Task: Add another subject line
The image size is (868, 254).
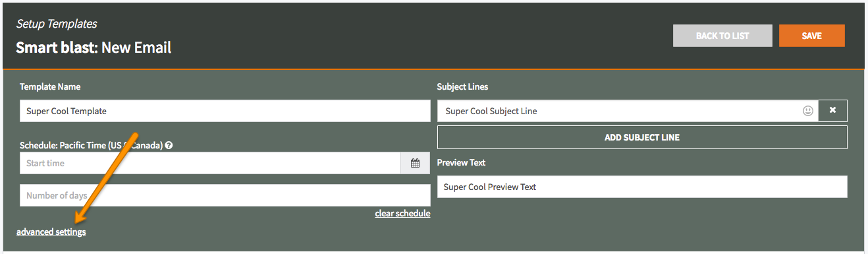Action: pos(642,137)
